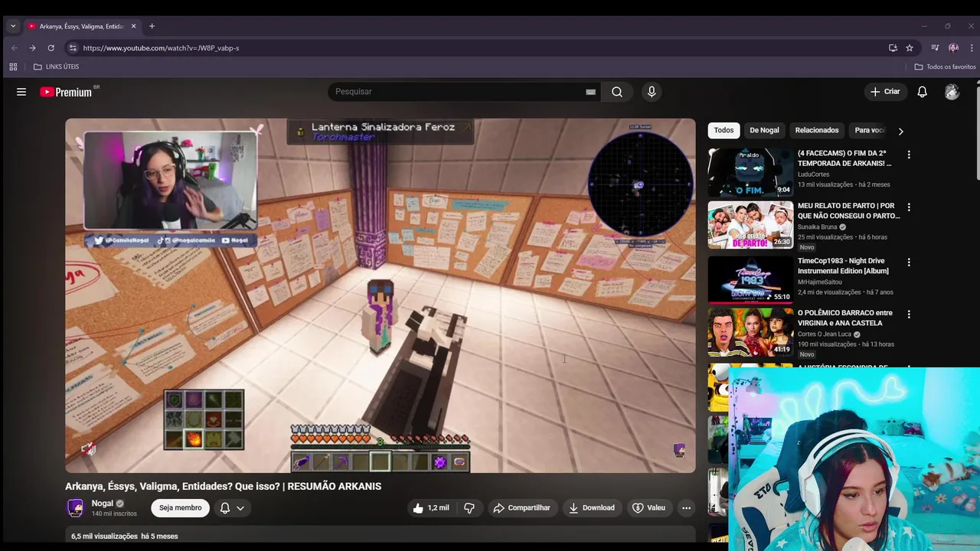Click the Compartilhar share button

522,508
